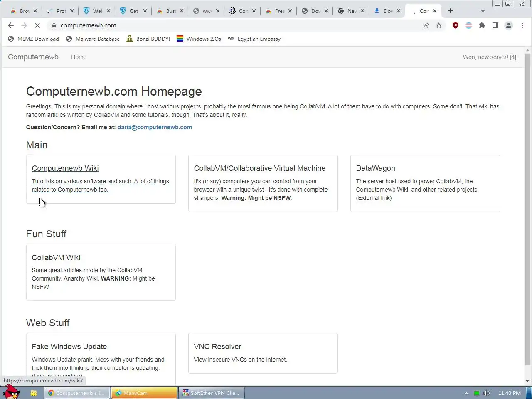
Task: Click the 11:40 PM taskbar clock
Action: click(509, 393)
